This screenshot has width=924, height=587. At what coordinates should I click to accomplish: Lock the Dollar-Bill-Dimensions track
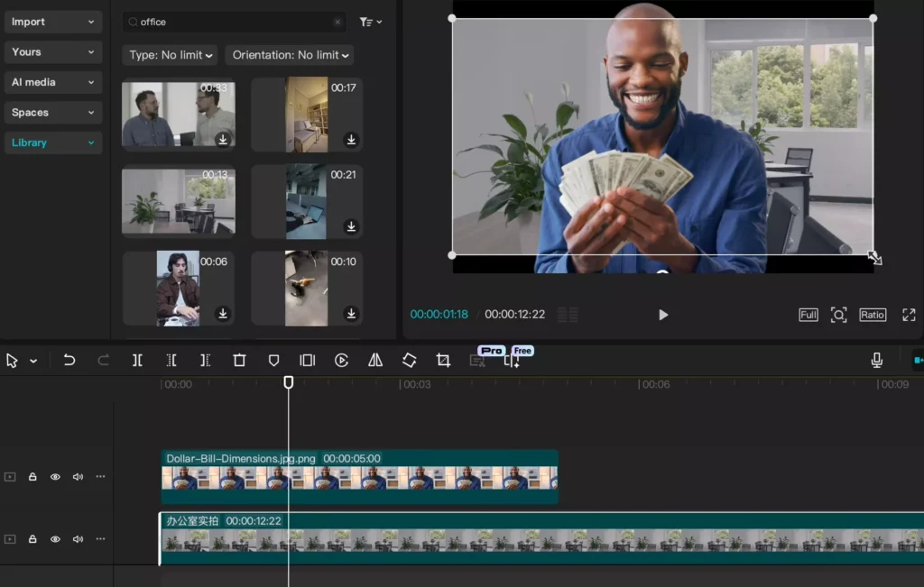(x=32, y=476)
